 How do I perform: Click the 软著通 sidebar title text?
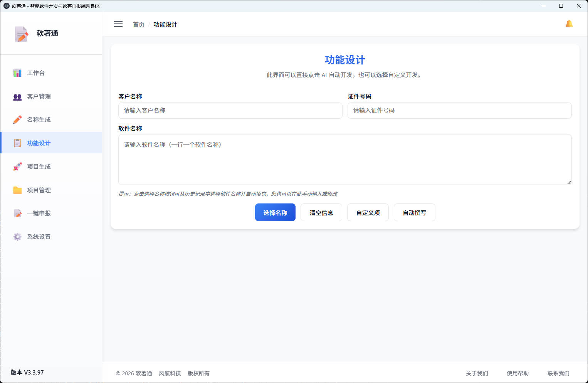47,33
